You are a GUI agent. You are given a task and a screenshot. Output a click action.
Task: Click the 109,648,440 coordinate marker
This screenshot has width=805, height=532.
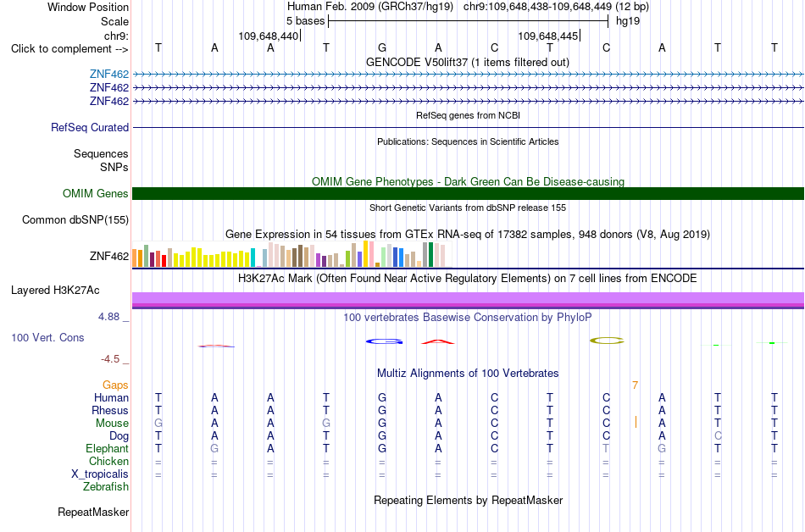pos(268,36)
